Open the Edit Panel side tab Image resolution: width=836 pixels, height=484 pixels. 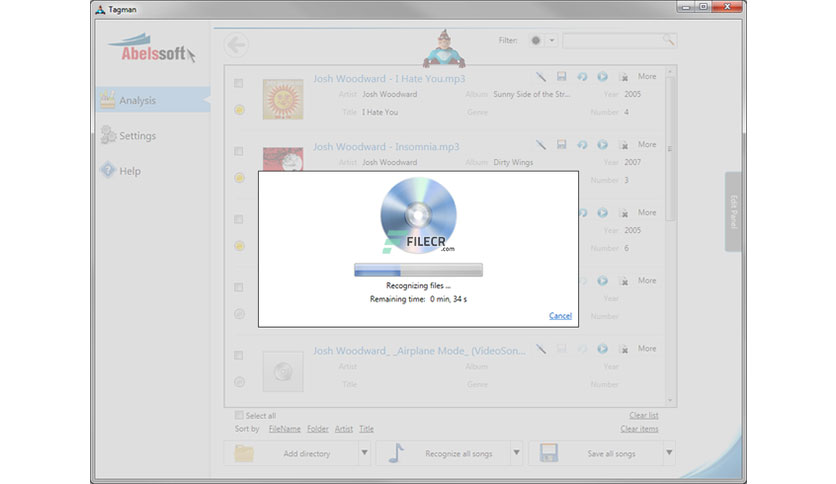pyautogui.click(x=733, y=212)
